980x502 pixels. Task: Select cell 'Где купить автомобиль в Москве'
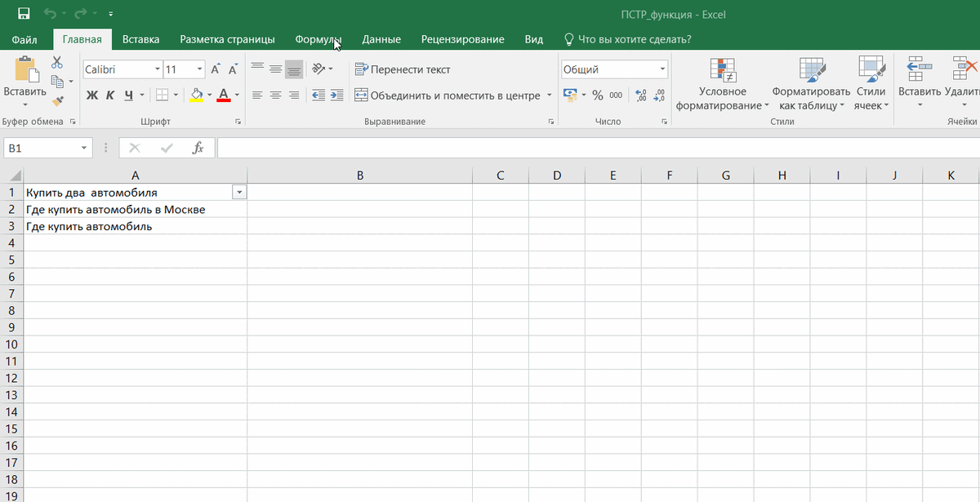pyautogui.click(x=136, y=209)
